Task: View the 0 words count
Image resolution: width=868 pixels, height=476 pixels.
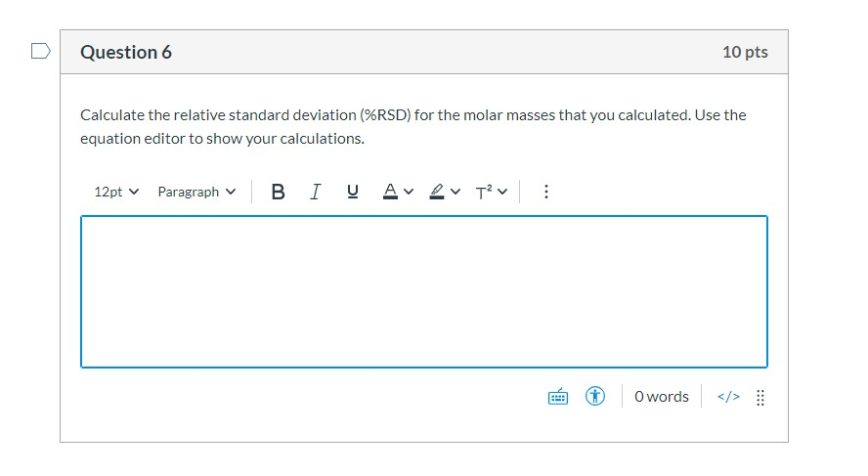Action: (x=662, y=396)
